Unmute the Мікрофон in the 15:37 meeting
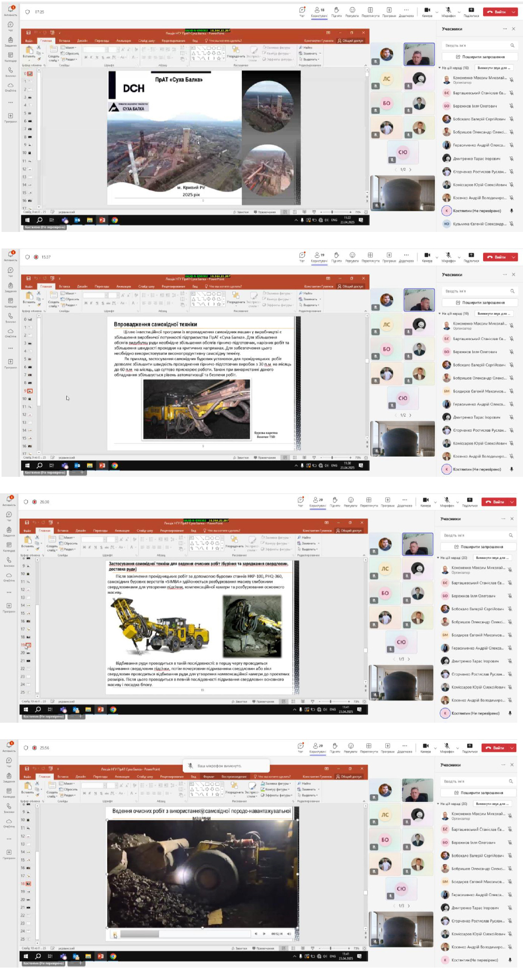Screen dimensions: 523x980 pos(448,257)
